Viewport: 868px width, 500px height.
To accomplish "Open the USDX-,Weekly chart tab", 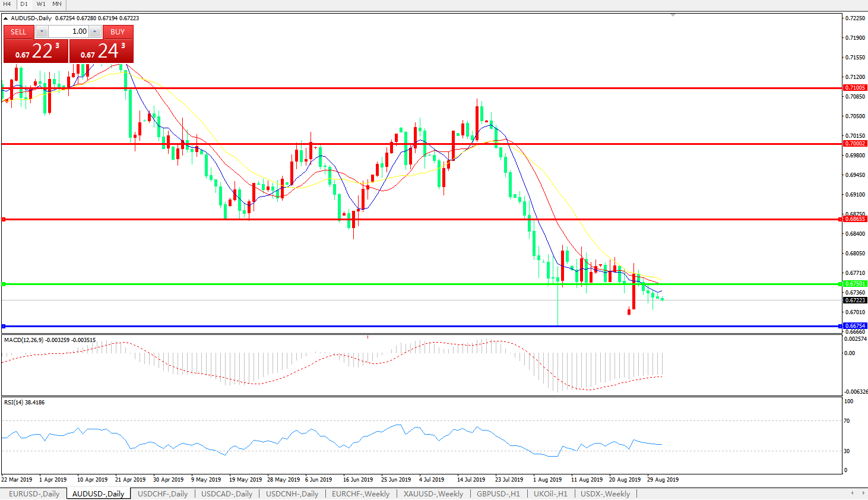I will click(605, 493).
